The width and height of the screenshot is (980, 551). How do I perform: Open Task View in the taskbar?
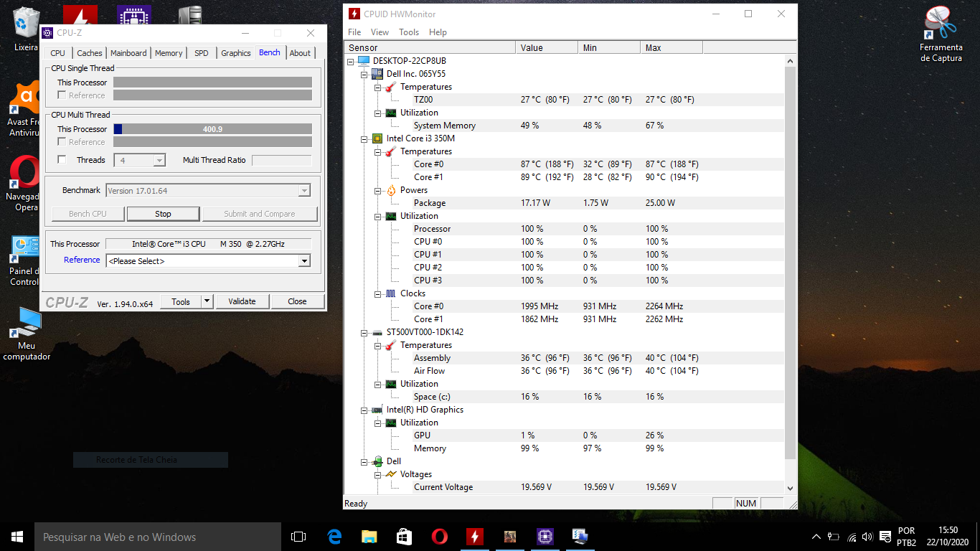298,537
